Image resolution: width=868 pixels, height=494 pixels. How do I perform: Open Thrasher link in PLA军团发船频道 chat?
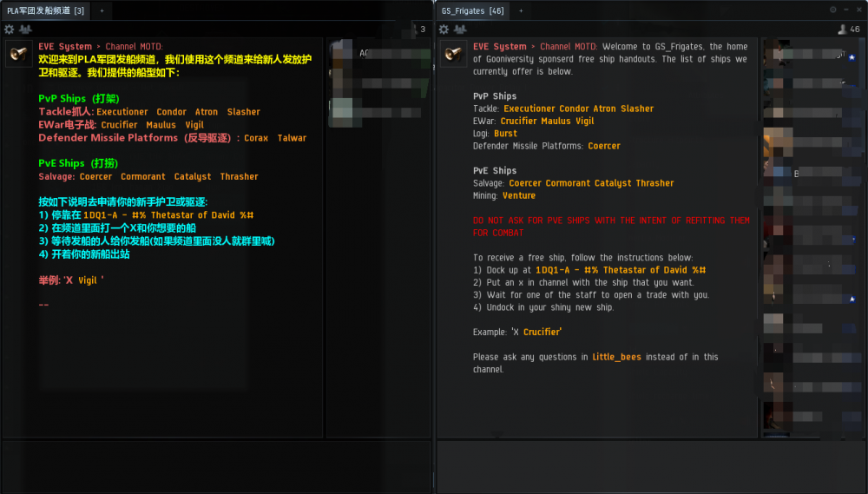click(x=240, y=176)
